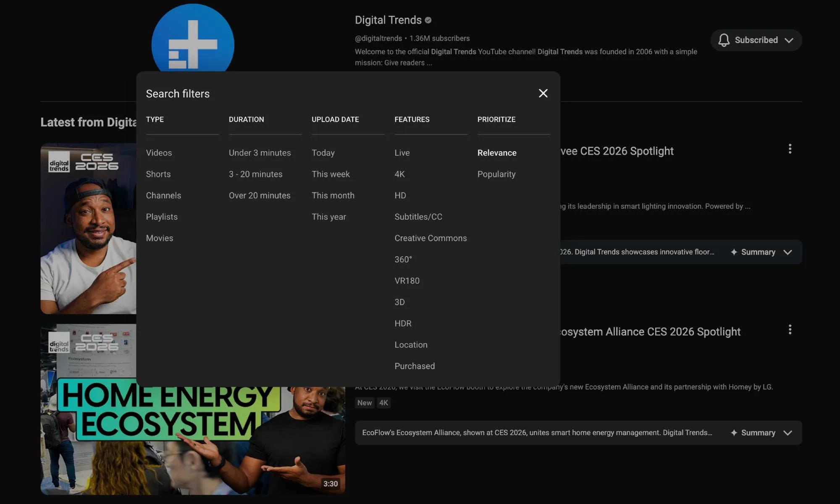Enable the Subtitles/CC filter
840x504 pixels.
(418, 217)
